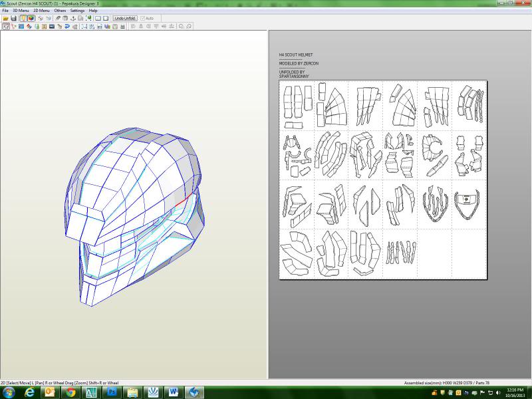Click the printer icon in the 2D toolbar
Image resolution: width=532 pixels, height=399 pixels.
click(x=122, y=27)
